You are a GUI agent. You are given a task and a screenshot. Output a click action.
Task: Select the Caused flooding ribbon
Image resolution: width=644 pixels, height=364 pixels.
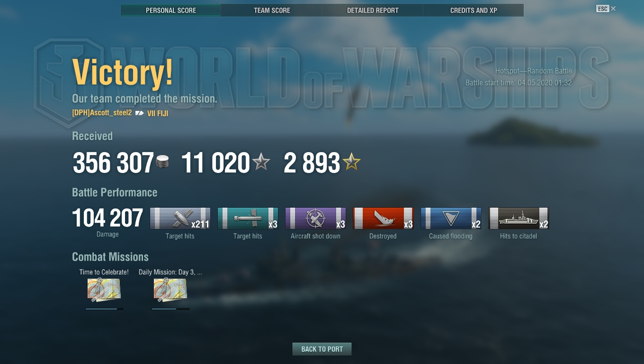(x=451, y=218)
